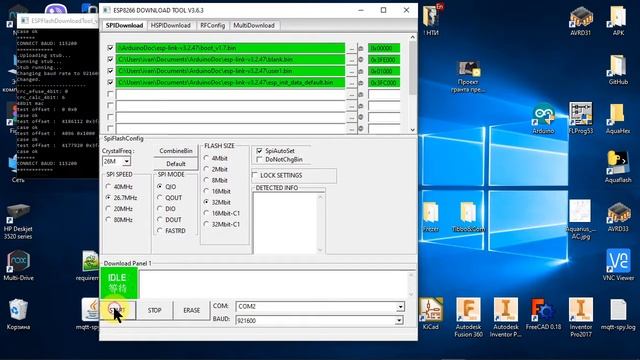Open the CrystalFreq dropdown
The width and height of the screenshot is (640, 360).
127,161
